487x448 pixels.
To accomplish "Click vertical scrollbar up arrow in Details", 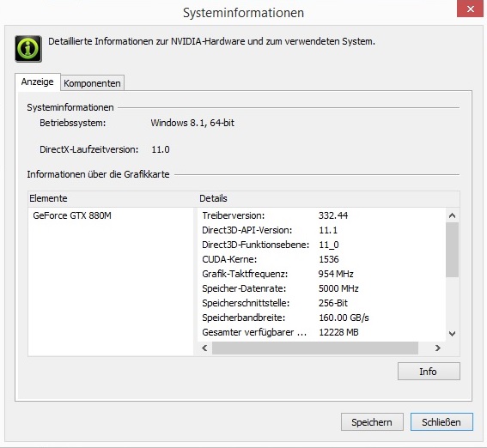I will pyautogui.click(x=452, y=215).
